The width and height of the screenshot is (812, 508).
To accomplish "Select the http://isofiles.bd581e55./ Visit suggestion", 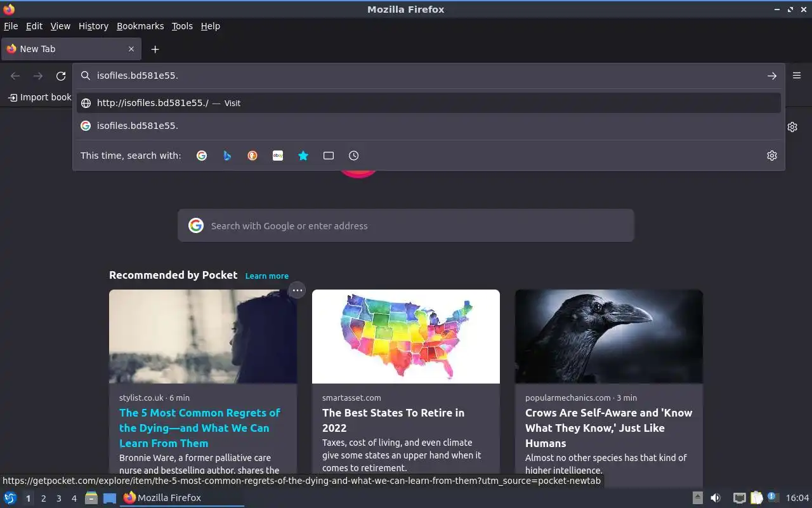I will [x=429, y=103].
